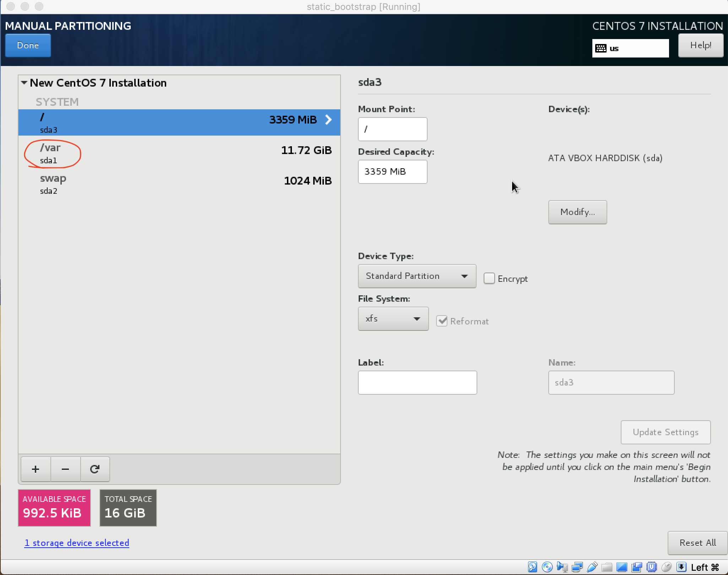Click the Done button
Image resolution: width=728 pixels, height=575 pixels.
(28, 45)
